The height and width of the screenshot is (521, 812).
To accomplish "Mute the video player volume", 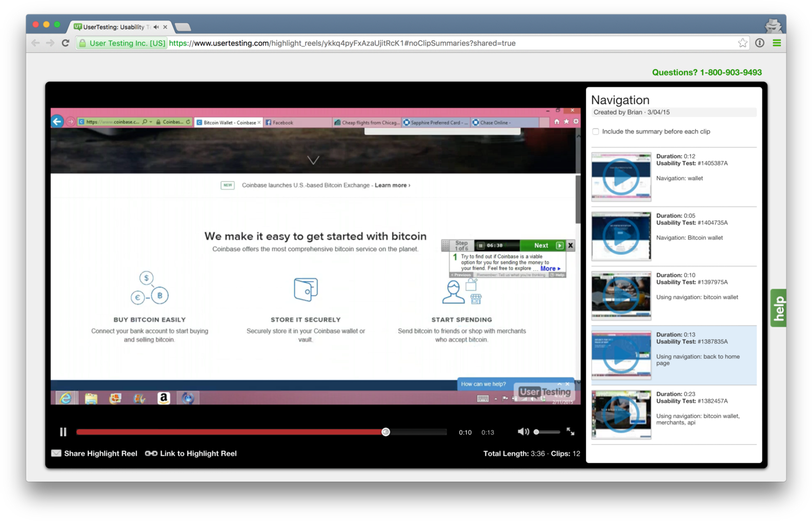I will [523, 432].
